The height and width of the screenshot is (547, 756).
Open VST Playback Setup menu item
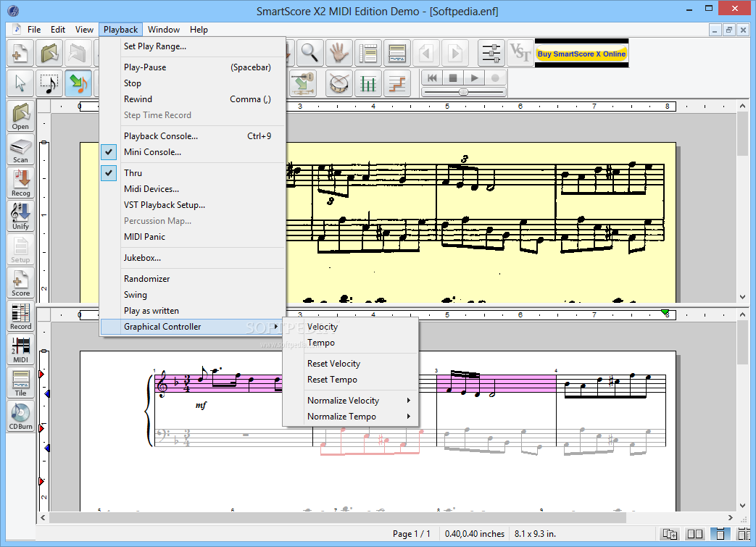coord(192,204)
